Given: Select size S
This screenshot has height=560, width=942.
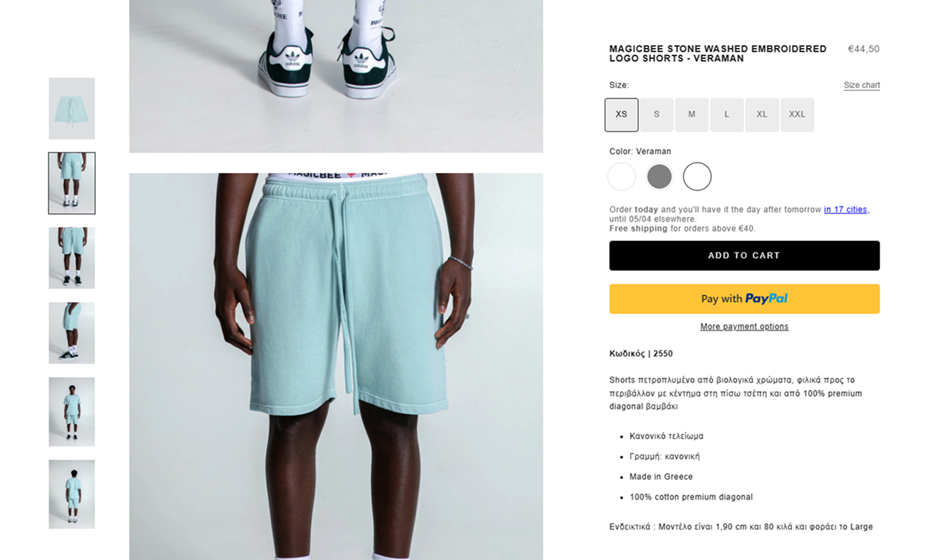Looking at the screenshot, I should pyautogui.click(x=656, y=115).
